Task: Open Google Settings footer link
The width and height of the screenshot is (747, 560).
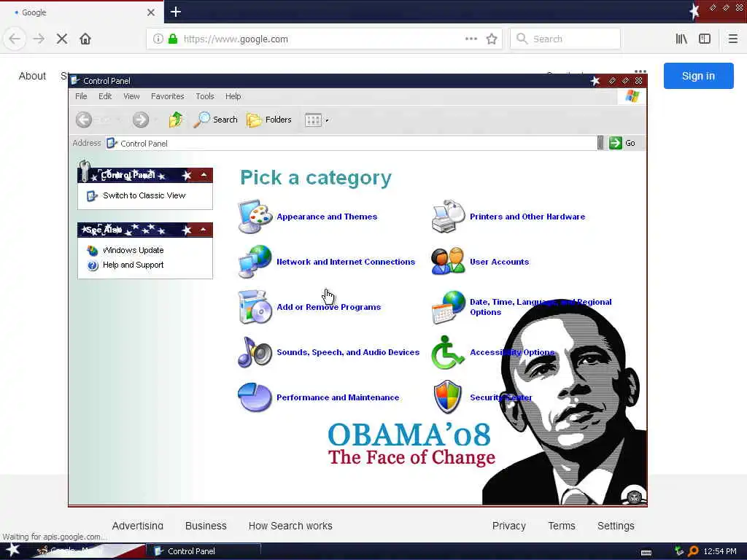Action: tap(616, 526)
